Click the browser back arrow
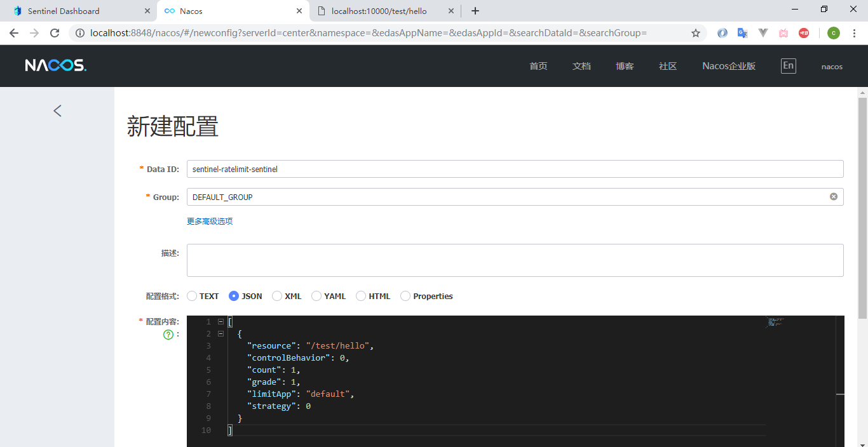Viewport: 868px width, 447px height. tap(14, 33)
